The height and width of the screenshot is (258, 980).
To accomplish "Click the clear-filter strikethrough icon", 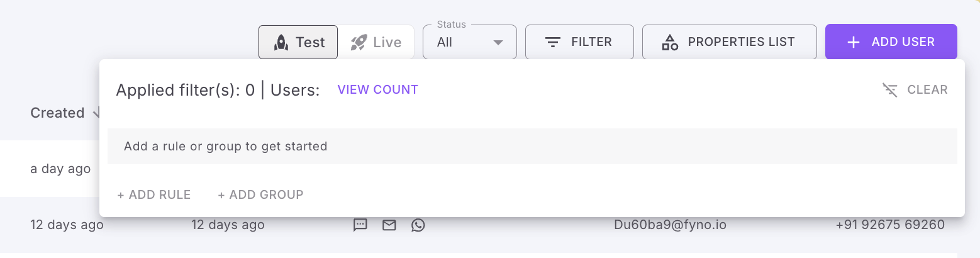I will click(890, 90).
